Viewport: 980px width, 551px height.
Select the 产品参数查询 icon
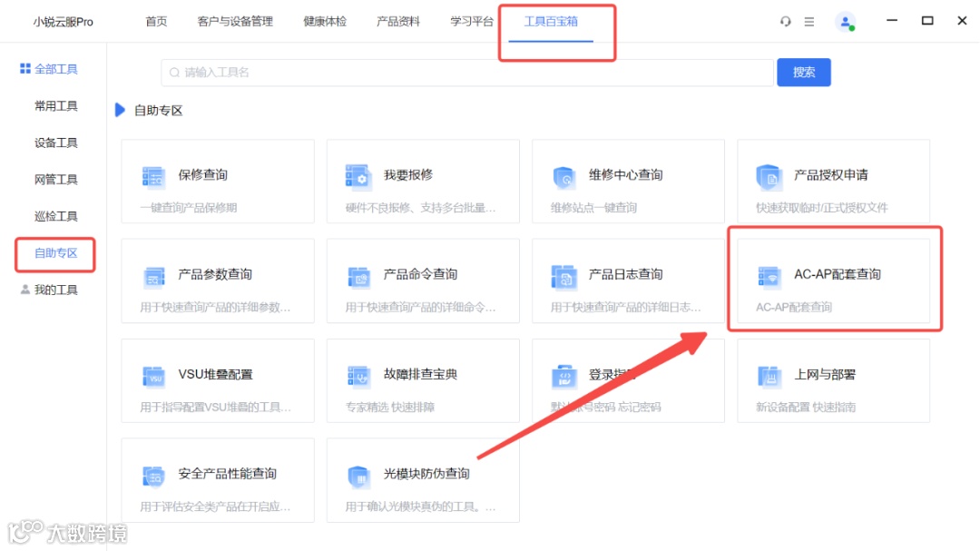pos(153,277)
